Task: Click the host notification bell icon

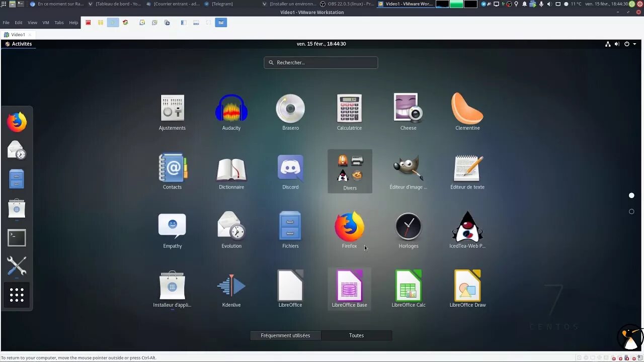Action: point(524,4)
